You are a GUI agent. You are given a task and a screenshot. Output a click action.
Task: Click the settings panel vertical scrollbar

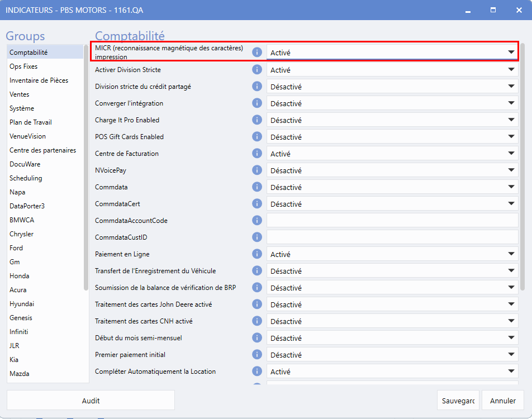522,166
